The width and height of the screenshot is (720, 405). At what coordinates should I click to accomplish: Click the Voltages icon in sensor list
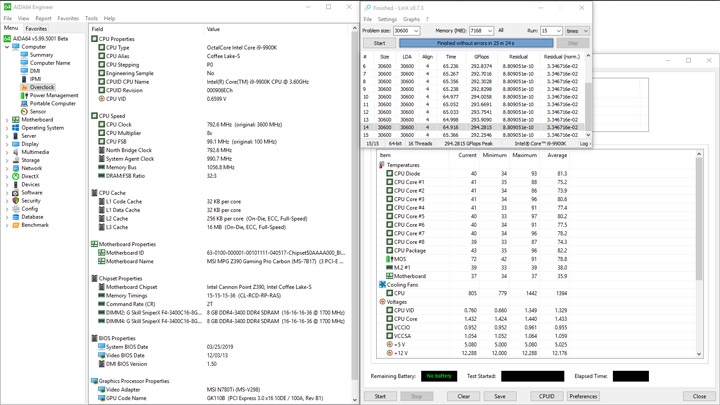pyautogui.click(x=382, y=302)
